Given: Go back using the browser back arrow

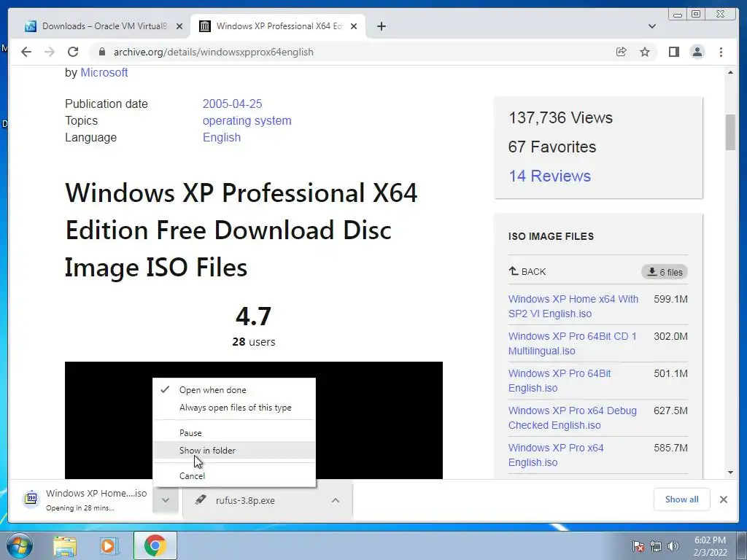Looking at the screenshot, I should pyautogui.click(x=26, y=52).
